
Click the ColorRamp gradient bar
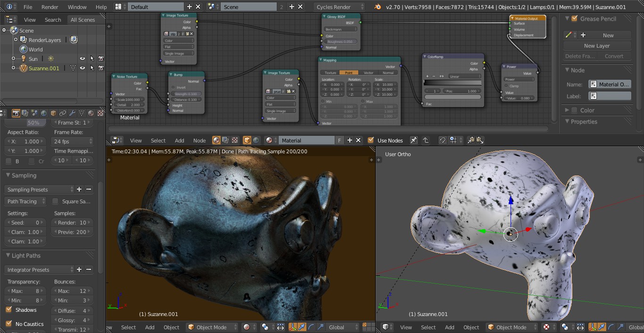tap(453, 82)
